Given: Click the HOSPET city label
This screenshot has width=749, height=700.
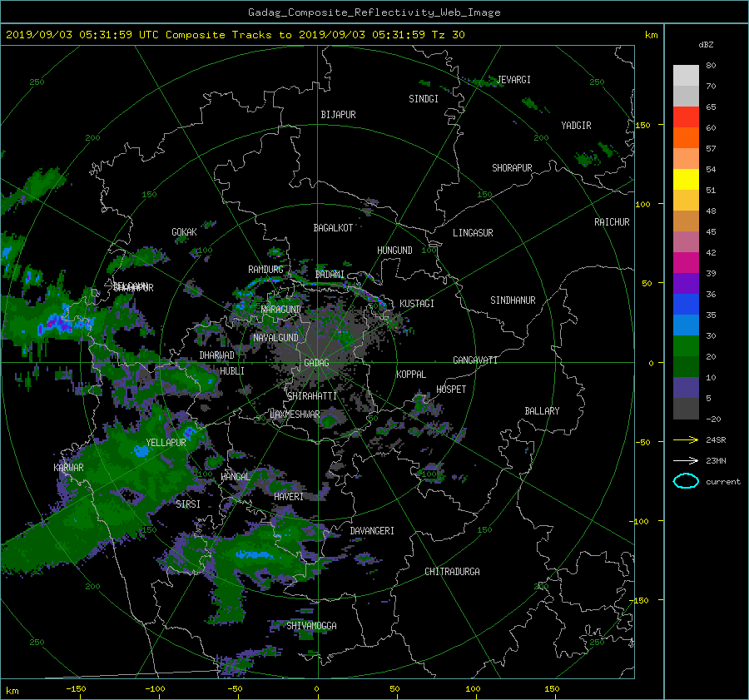Looking at the screenshot, I should click(451, 390).
